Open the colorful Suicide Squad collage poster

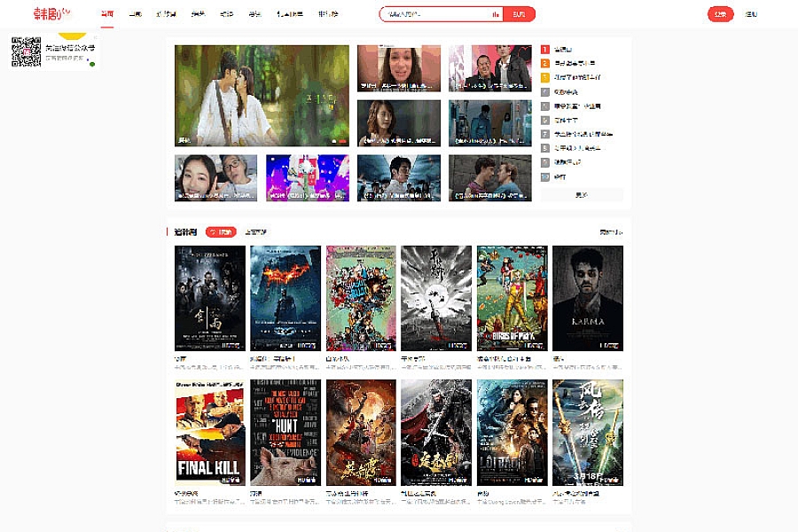[361, 298]
